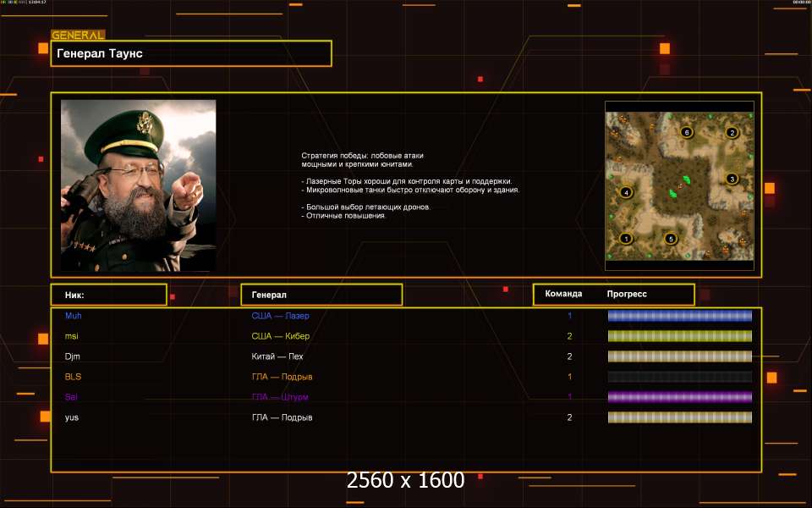Select player name "Muh" in list
The height and width of the screenshot is (508, 812).
pyautogui.click(x=74, y=316)
